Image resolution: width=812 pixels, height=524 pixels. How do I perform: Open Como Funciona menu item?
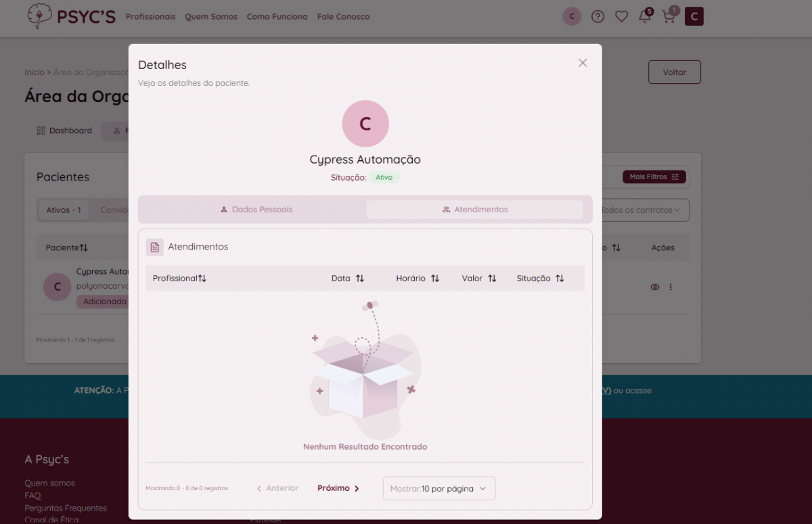277,16
